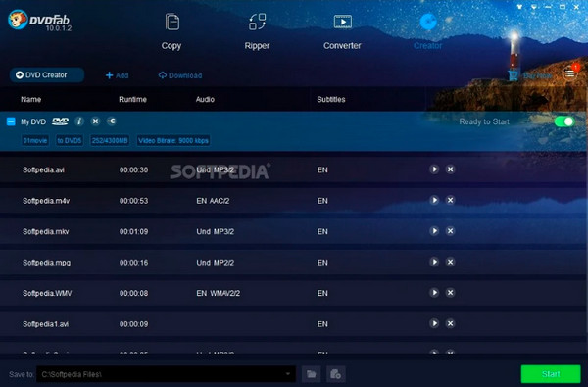This screenshot has height=387, width=588.
Task: Click EN subtitle of Softpedia1.avi
Action: coord(322,324)
